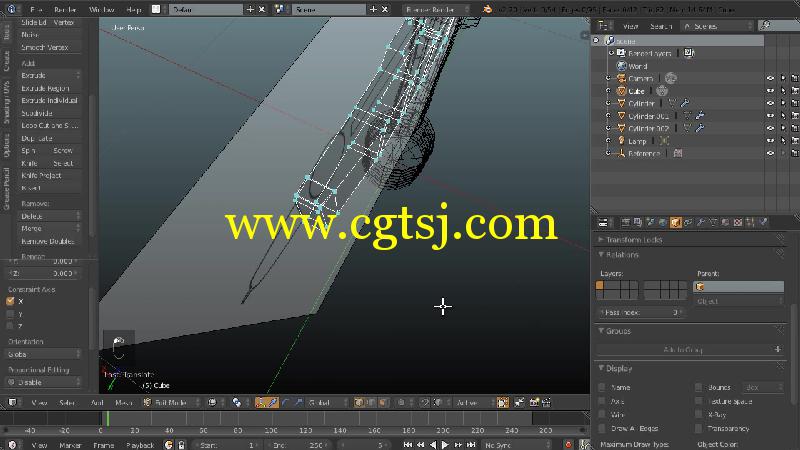Click the Parent object field
The height and width of the screenshot is (450, 800).
click(738, 287)
